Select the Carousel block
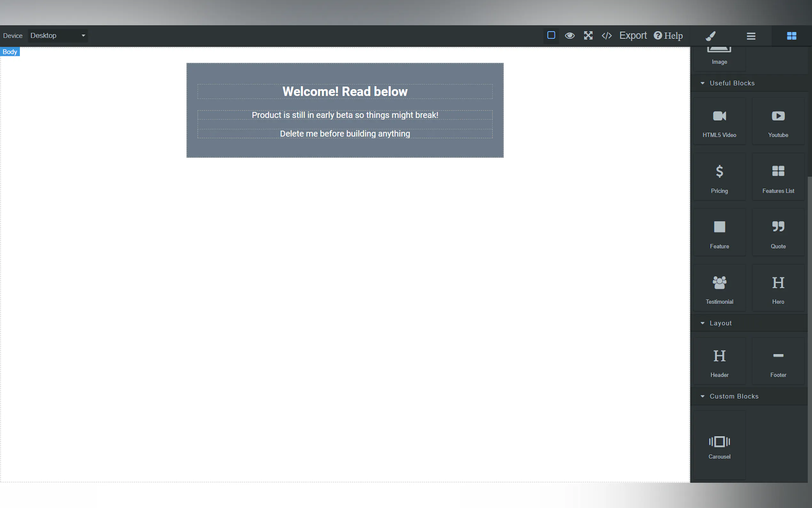 (x=719, y=445)
